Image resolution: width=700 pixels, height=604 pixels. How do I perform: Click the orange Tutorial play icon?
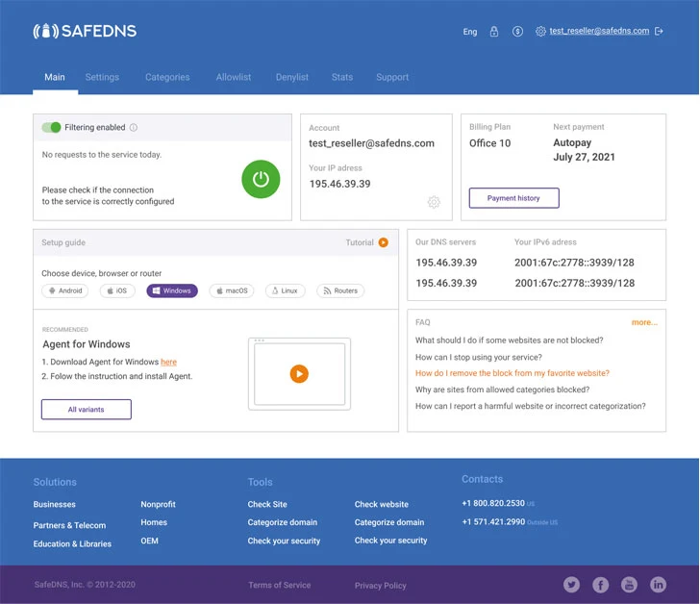click(x=383, y=242)
